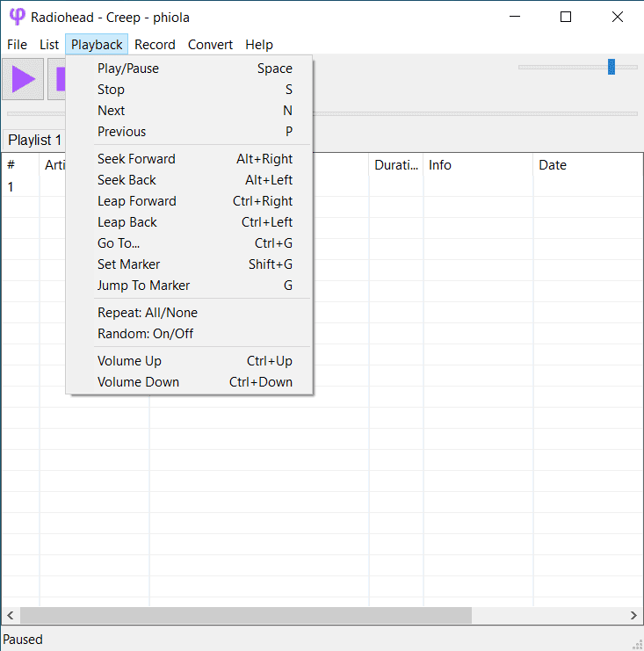Select Previous track menu entry
This screenshot has height=651, width=644.
click(x=190, y=132)
